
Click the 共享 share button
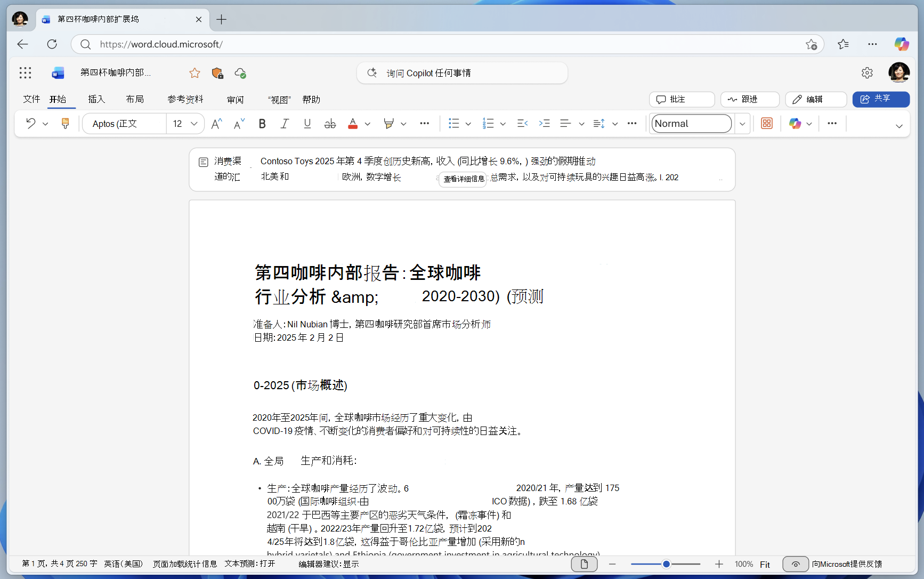(881, 99)
